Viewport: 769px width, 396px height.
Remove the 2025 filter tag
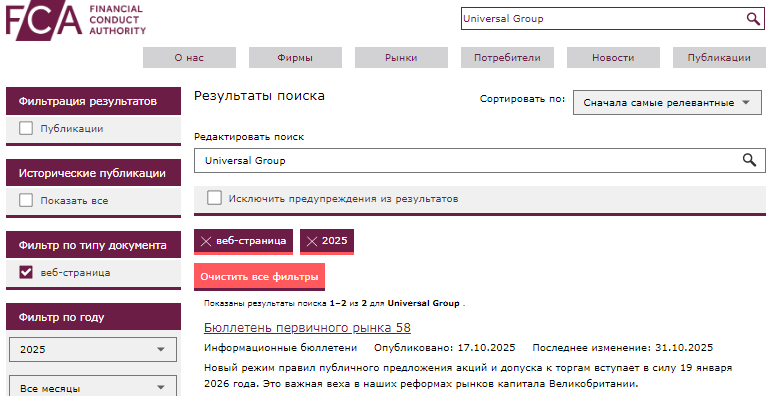tap(327, 241)
